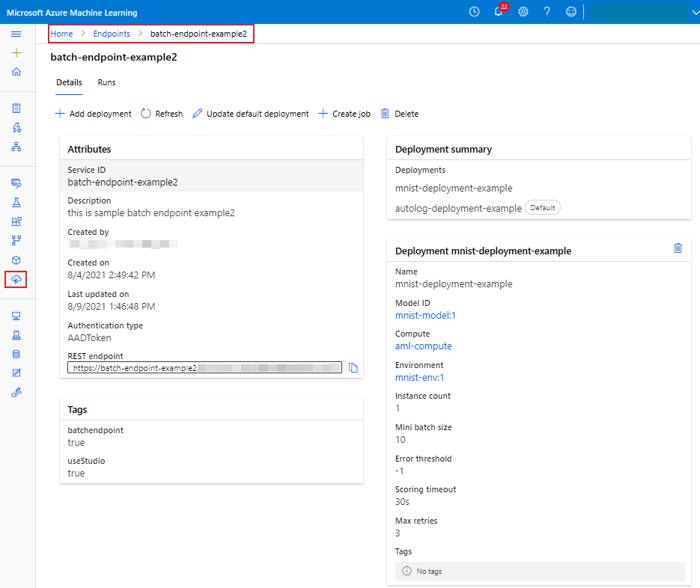Click the batch-endpoint-example2 page title
700x588 pixels.
point(113,57)
